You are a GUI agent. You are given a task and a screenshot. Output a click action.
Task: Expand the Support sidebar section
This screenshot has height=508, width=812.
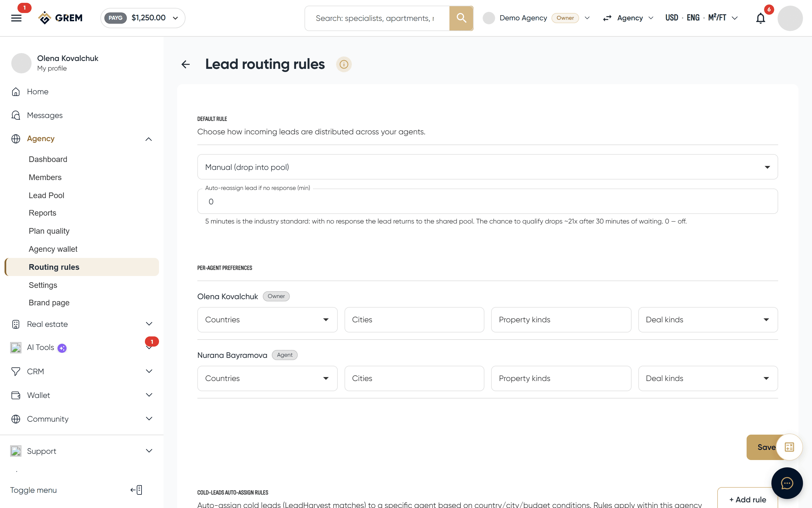[149, 451]
